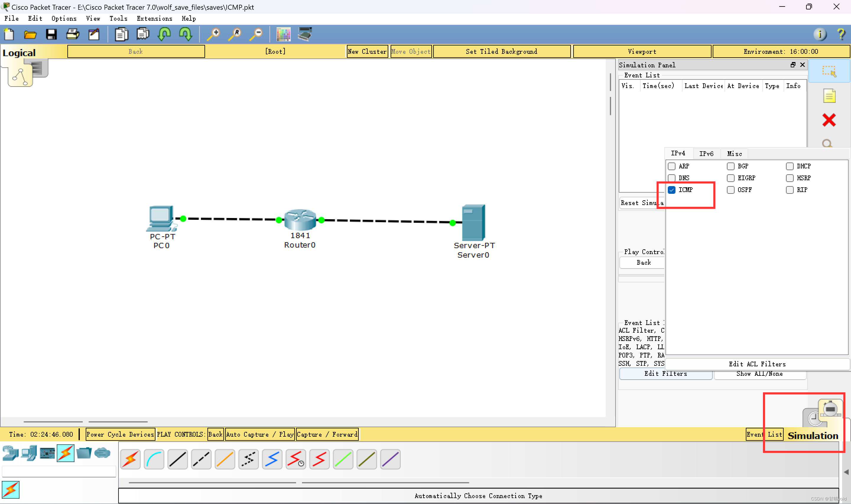Open the Viewport button

[x=642, y=52]
